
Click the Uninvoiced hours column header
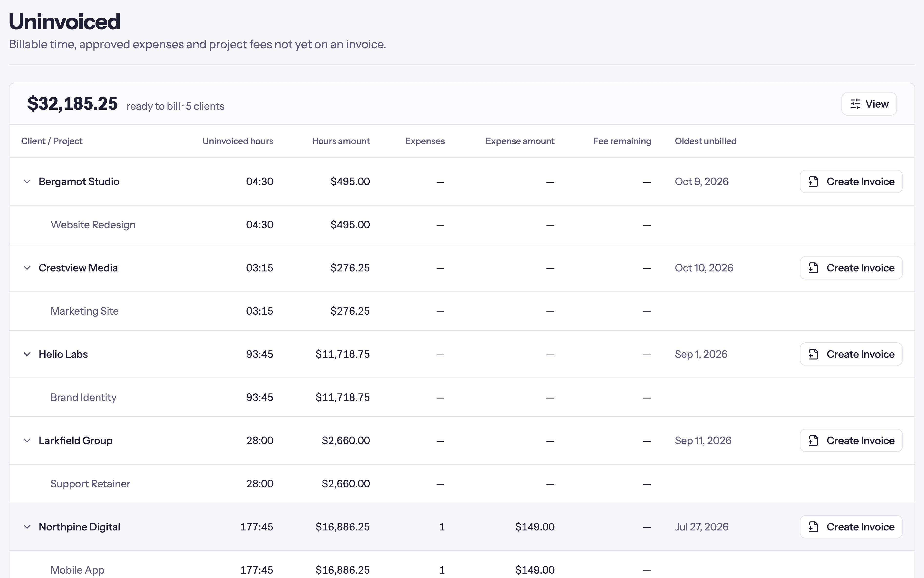[238, 141]
